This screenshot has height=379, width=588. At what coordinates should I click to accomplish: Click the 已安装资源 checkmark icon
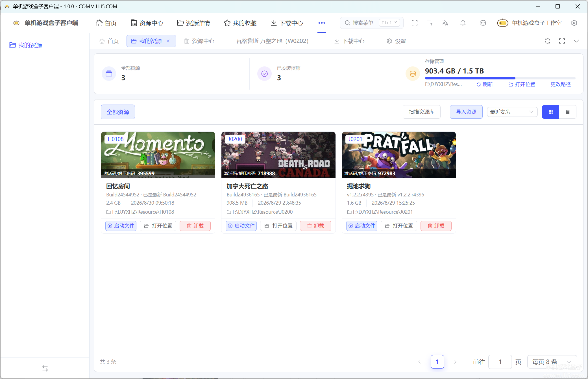click(265, 74)
